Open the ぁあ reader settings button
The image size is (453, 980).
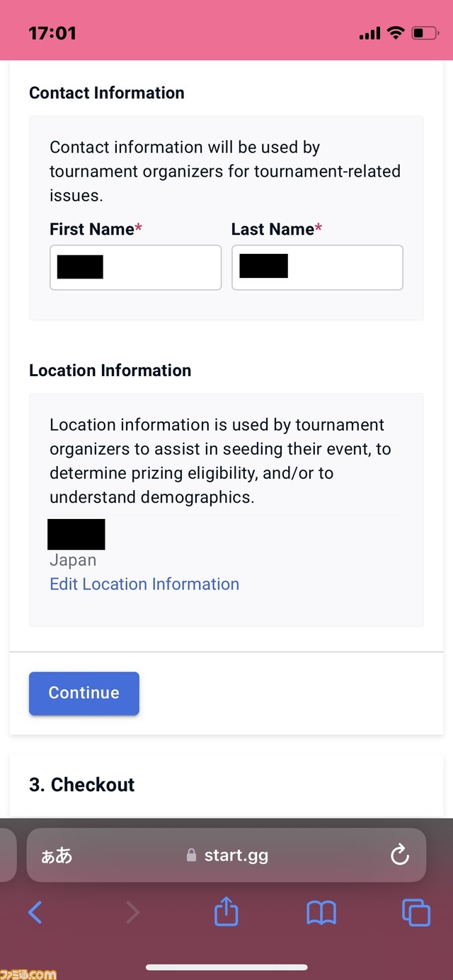57,856
